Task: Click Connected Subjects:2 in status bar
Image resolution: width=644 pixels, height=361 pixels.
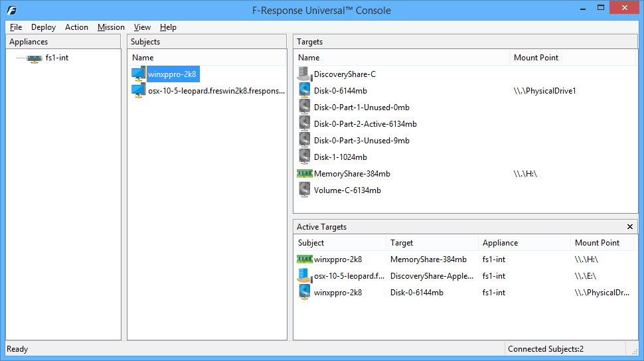Action: [x=546, y=349]
